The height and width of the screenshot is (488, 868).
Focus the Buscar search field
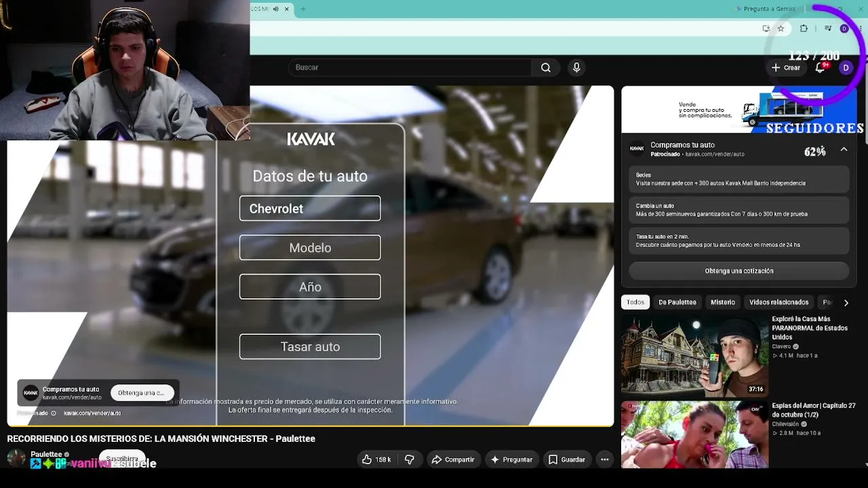(x=410, y=67)
